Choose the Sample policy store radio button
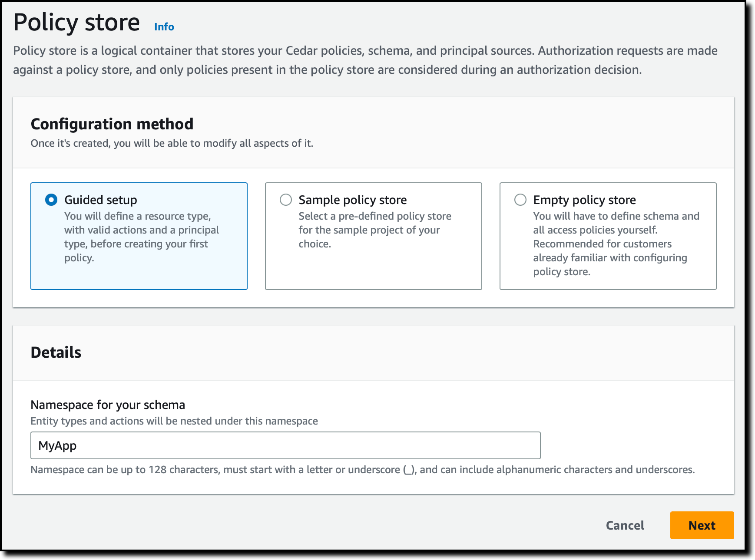755x560 pixels. click(x=286, y=200)
